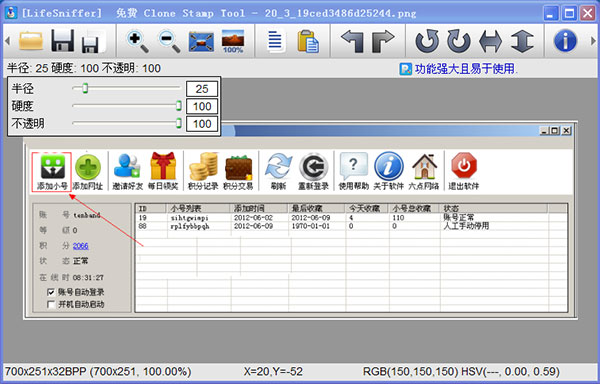Screen dimensions: 600x384
Task: Click the 人工手动停用 status cell
Action: coord(466,226)
